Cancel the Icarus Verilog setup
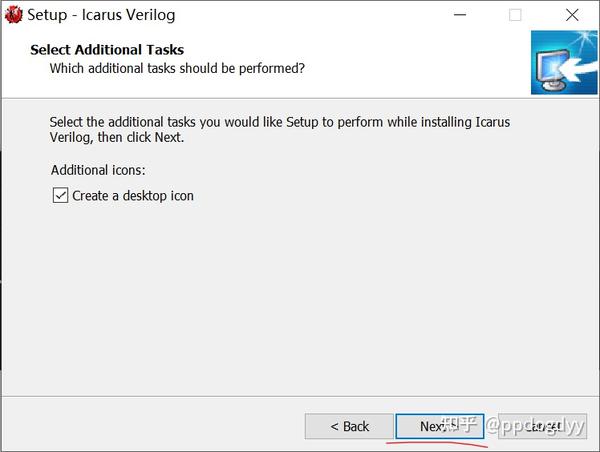 tap(542, 426)
